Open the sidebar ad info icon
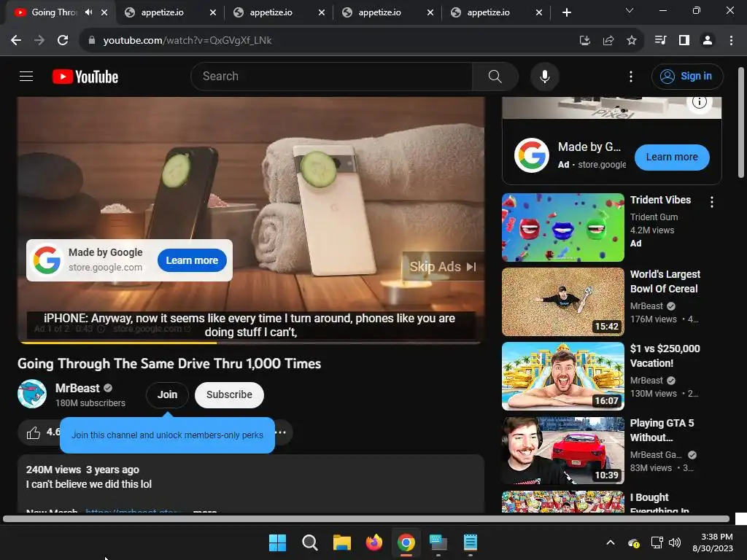Image resolution: width=747 pixels, height=560 pixels. point(700,102)
